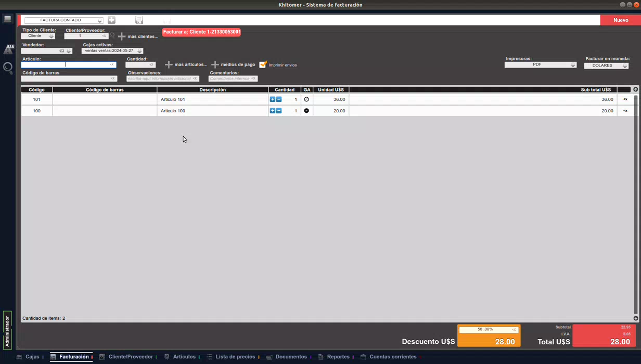Image resolution: width=641 pixels, height=364 pixels.
Task: Switch to the Reportes tab
Action: coord(336,357)
